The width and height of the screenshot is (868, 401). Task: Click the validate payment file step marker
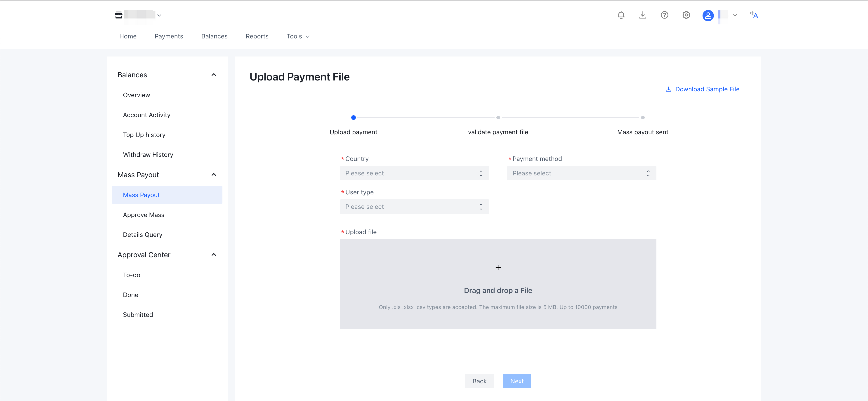tap(498, 118)
